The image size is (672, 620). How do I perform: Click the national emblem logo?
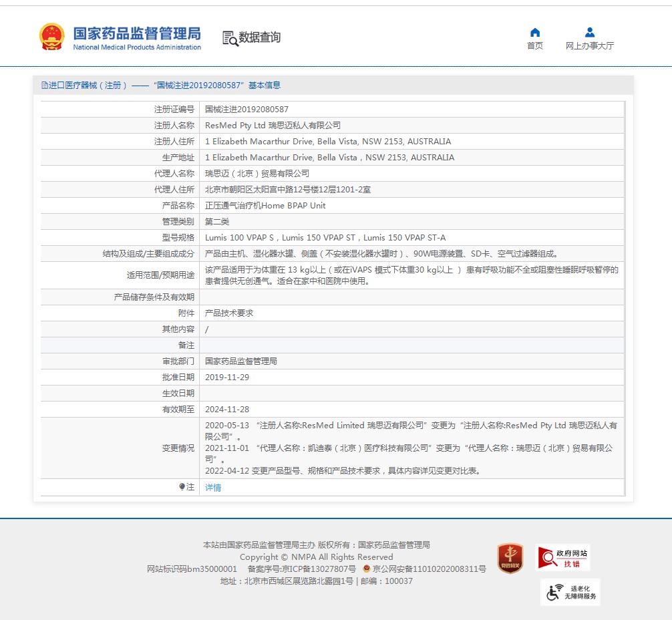click(x=52, y=37)
